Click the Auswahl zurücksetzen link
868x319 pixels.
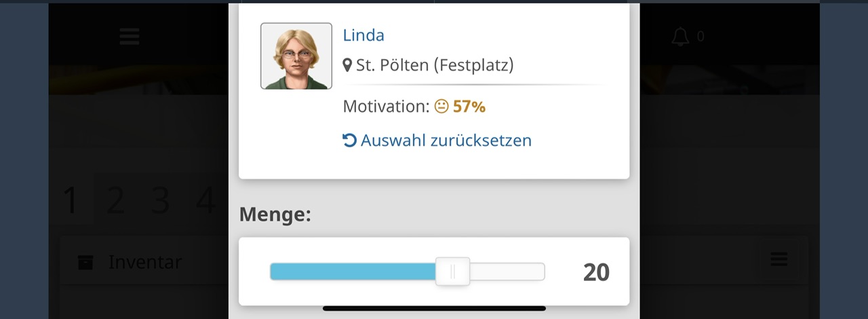446,140
